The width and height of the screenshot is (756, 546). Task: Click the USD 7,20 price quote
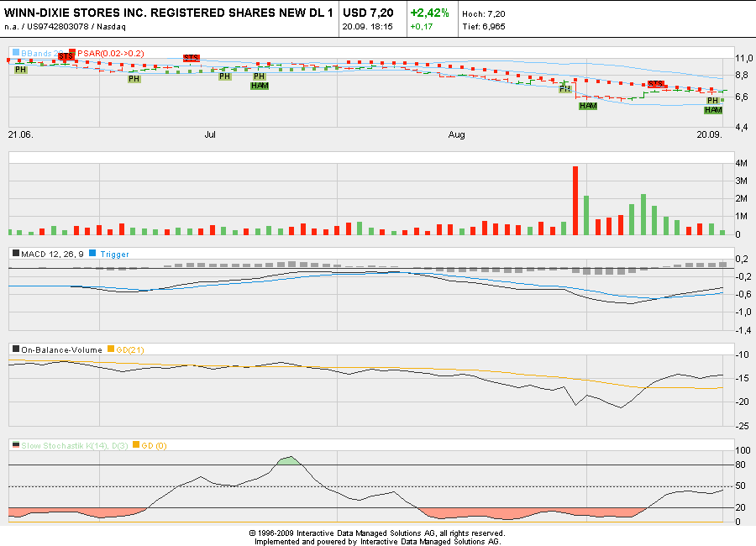pos(368,13)
